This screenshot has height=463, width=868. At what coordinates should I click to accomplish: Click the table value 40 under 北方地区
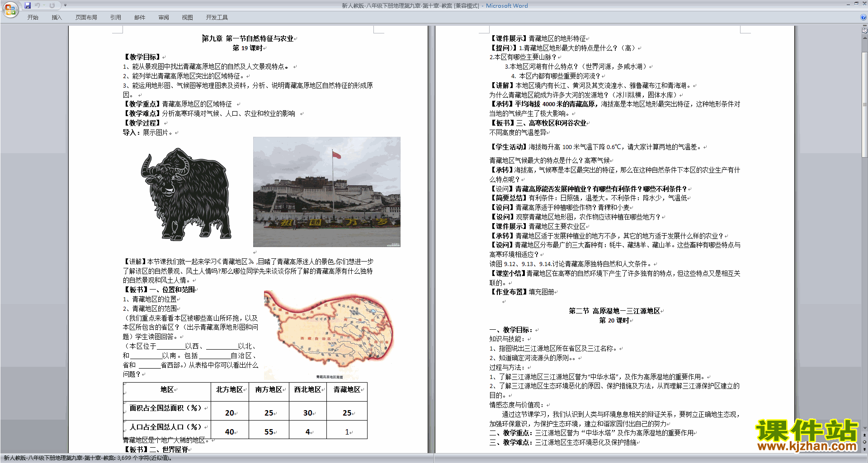230,432
